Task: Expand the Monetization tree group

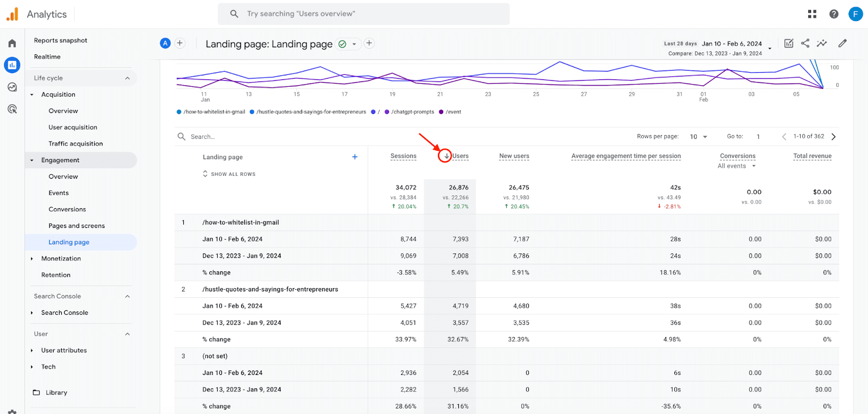Action: [32, 259]
